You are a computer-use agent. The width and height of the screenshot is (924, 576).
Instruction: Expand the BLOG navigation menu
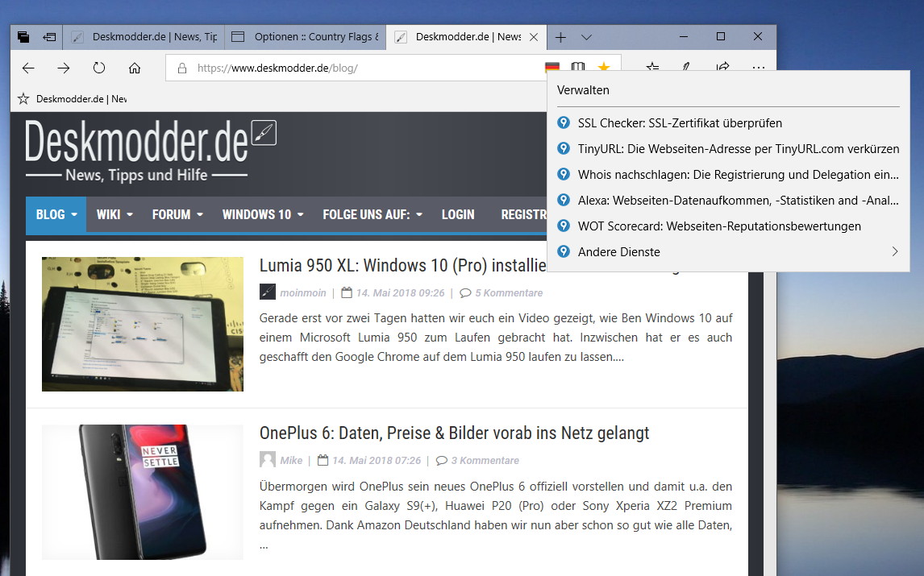pos(56,215)
